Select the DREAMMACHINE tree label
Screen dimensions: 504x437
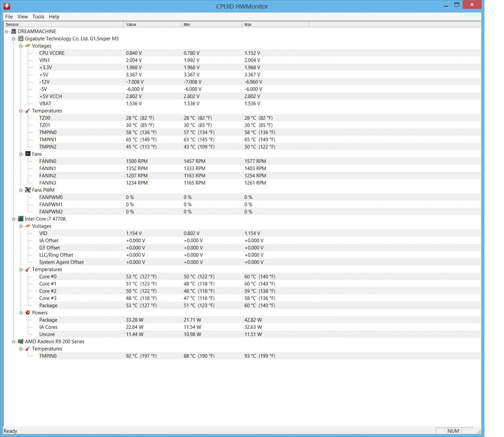[x=37, y=31]
